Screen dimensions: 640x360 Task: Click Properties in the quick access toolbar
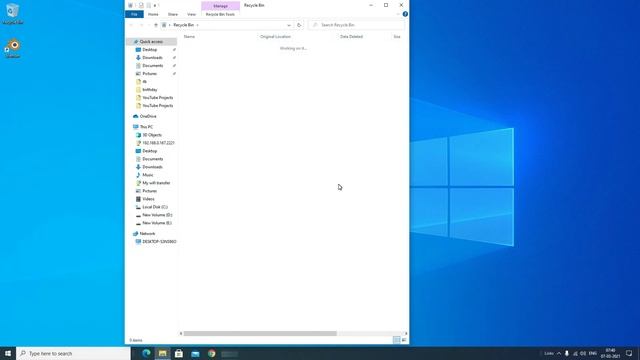tap(141, 5)
